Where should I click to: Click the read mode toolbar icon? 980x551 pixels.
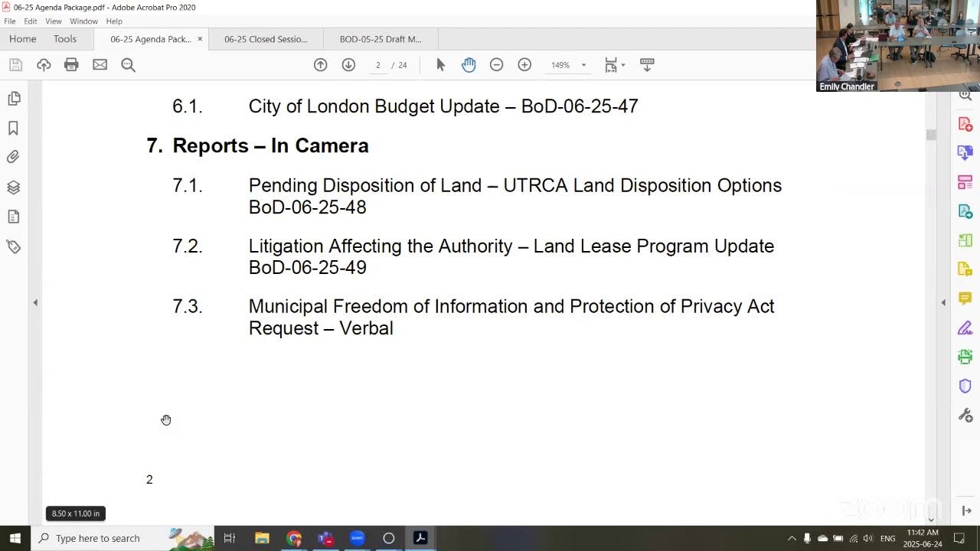646,65
